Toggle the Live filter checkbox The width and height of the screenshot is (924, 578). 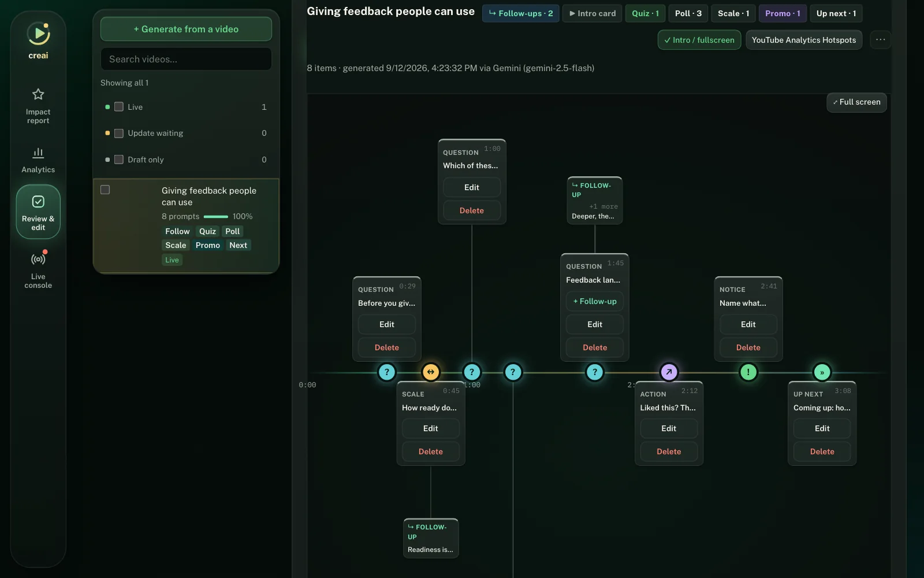(x=119, y=107)
